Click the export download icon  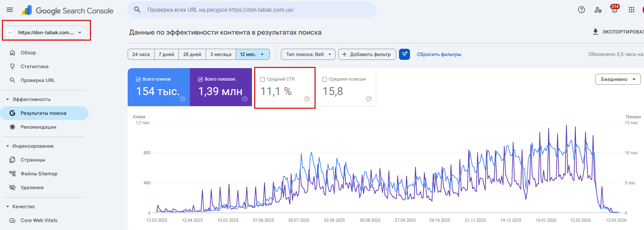point(595,32)
